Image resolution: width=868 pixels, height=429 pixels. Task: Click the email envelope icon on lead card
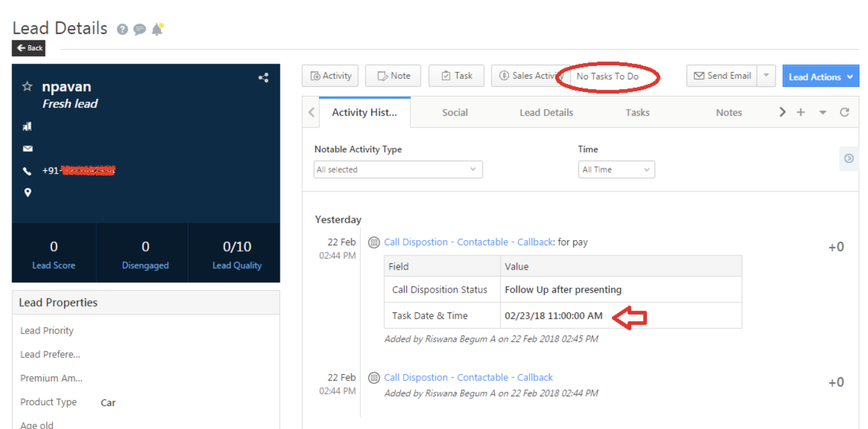28,149
